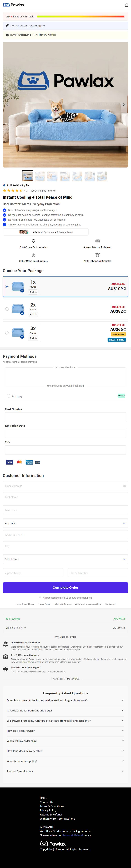
Task: Click the Afterpay logo badge
Action: (x=121, y=396)
